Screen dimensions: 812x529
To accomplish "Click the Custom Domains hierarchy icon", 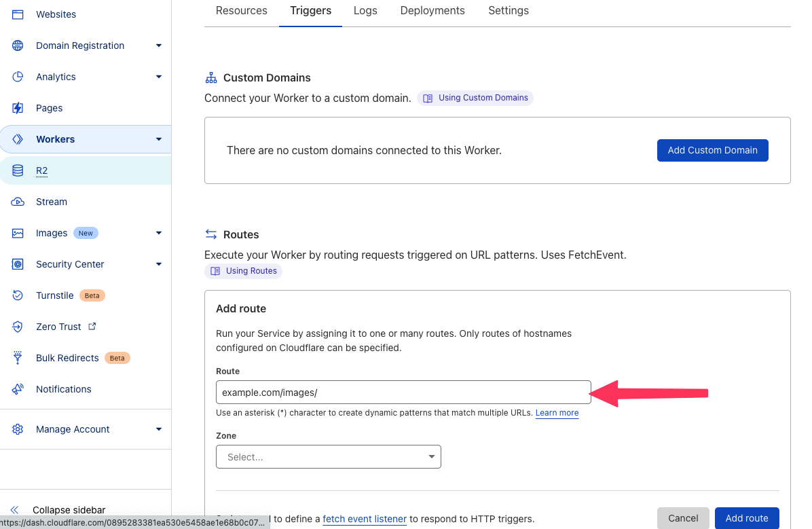I will (210, 77).
